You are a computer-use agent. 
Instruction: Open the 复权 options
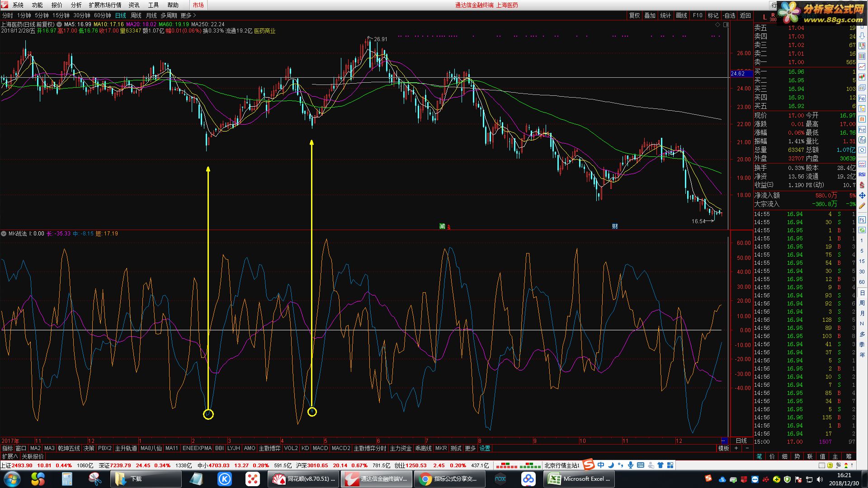pyautogui.click(x=634, y=15)
